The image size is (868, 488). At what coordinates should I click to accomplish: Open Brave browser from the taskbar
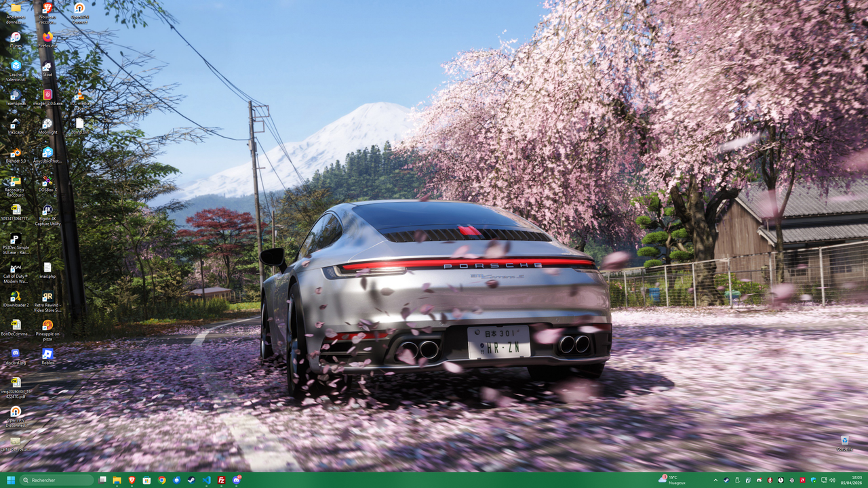click(x=132, y=480)
